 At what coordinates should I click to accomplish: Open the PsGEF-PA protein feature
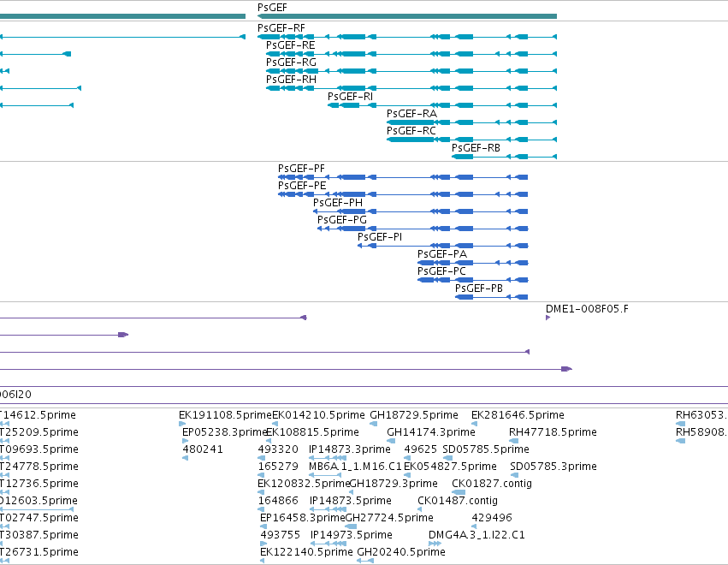[x=472, y=263]
